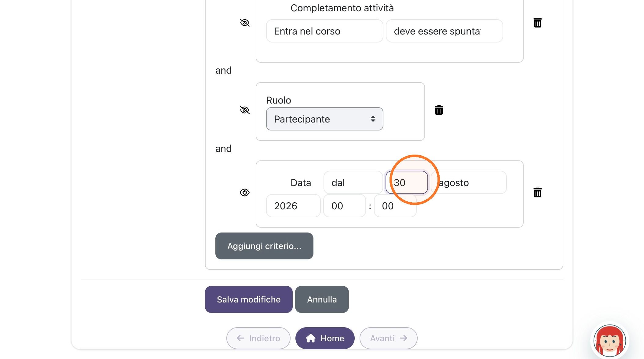Click the Annulla button

(x=322, y=299)
